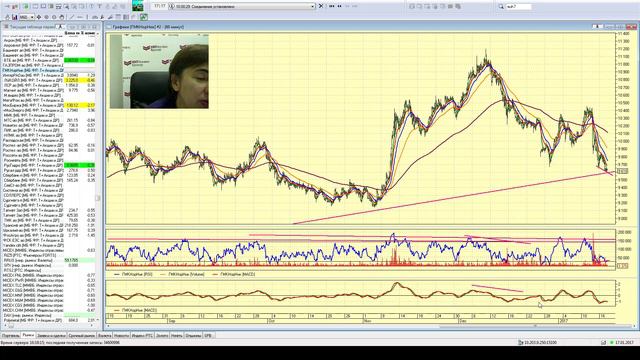
Task: Select the text label T tool
Action: [x=99, y=7]
